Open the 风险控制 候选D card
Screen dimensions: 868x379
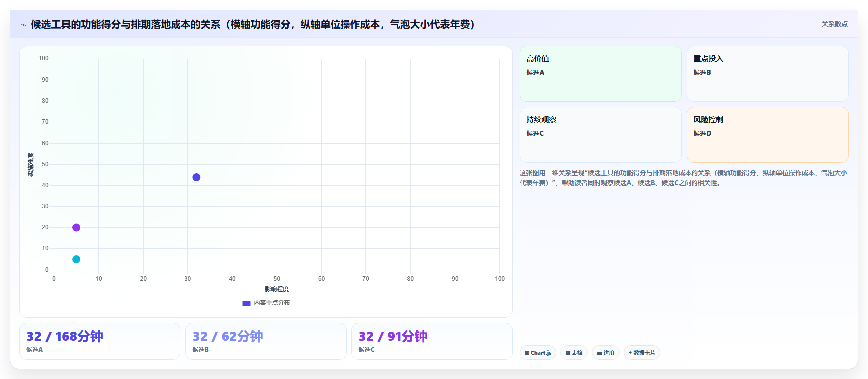767,135
